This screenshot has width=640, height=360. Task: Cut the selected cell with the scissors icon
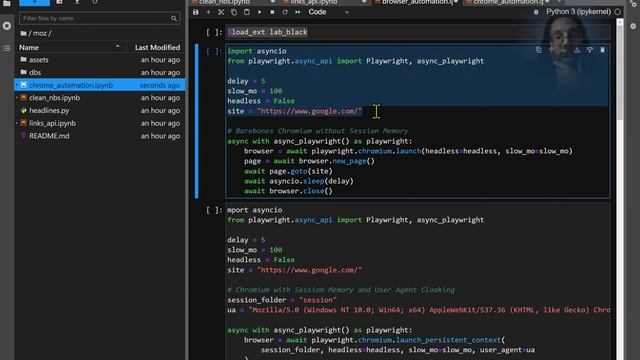221,12
